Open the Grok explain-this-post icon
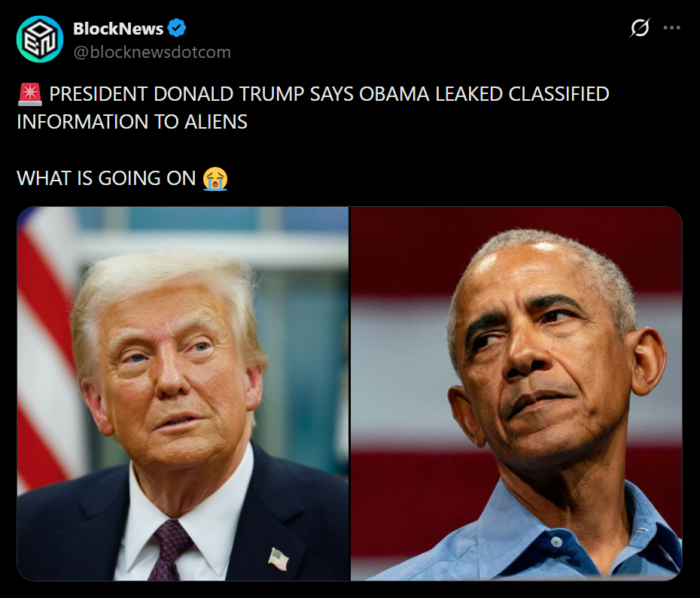 point(640,28)
